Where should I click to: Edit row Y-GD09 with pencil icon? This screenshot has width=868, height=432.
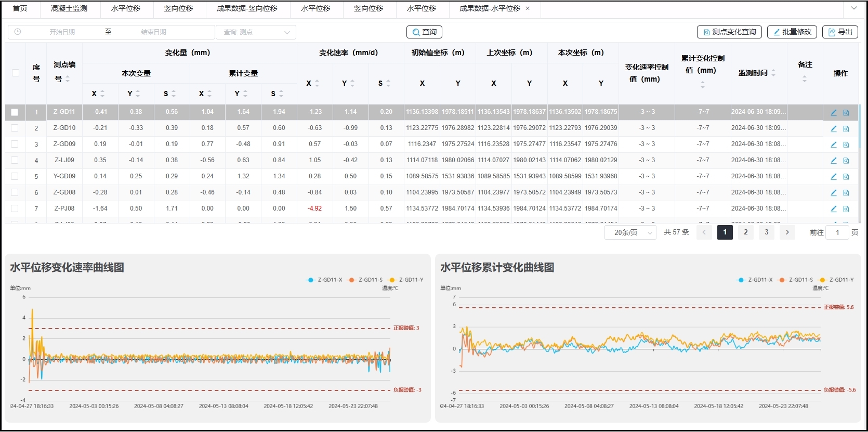pyautogui.click(x=834, y=177)
